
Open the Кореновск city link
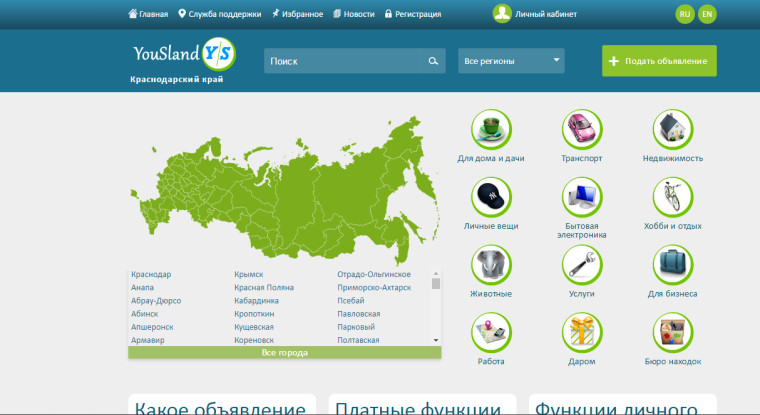(x=254, y=340)
